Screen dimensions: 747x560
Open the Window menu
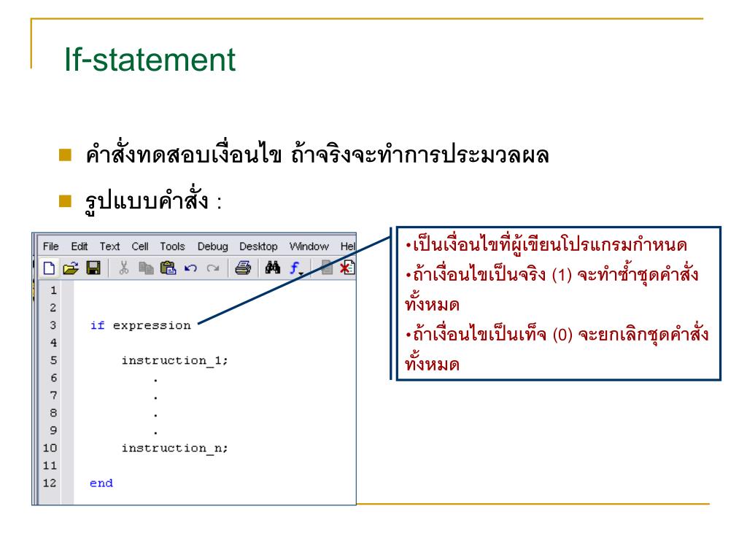(309, 246)
